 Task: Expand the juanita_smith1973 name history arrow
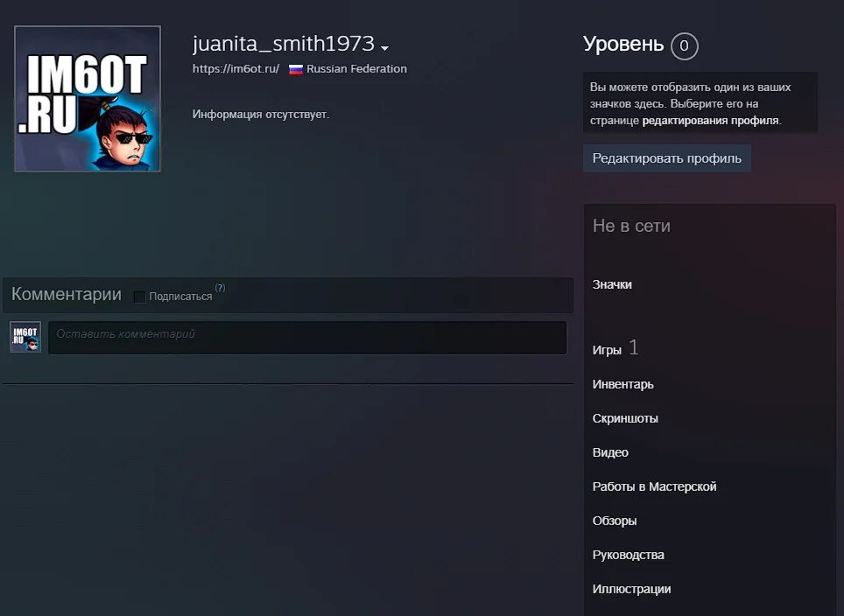[384, 48]
